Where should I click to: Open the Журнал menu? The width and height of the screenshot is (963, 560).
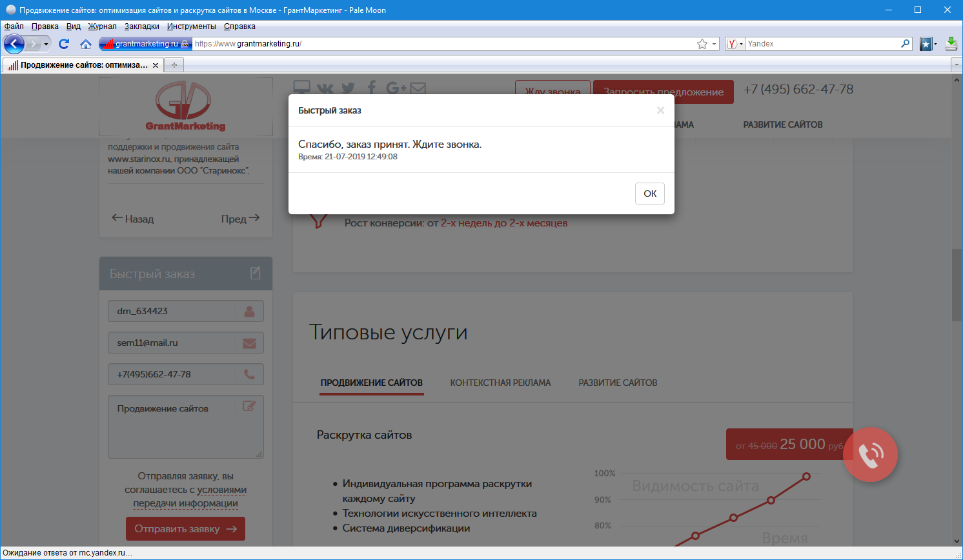(x=103, y=26)
